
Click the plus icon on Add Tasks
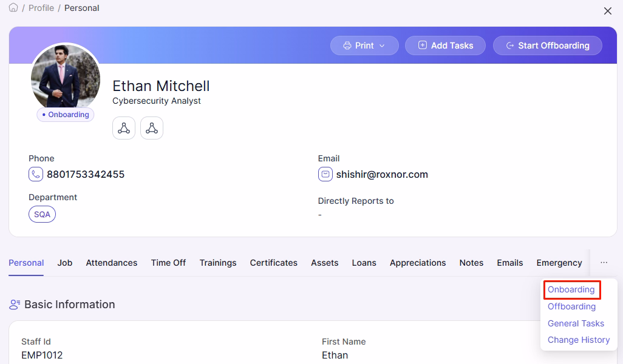(x=421, y=45)
